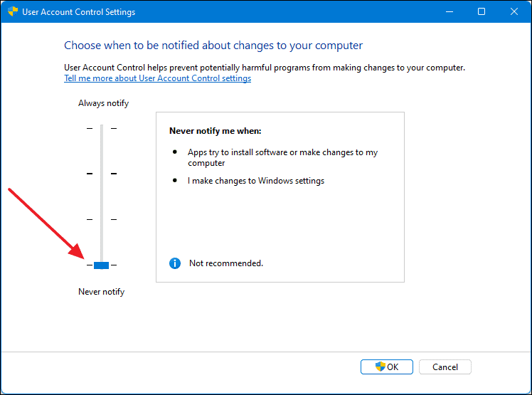Viewport: 532px width, 395px height.
Task: Maximize the User Account Control Settings window
Action: click(x=482, y=11)
